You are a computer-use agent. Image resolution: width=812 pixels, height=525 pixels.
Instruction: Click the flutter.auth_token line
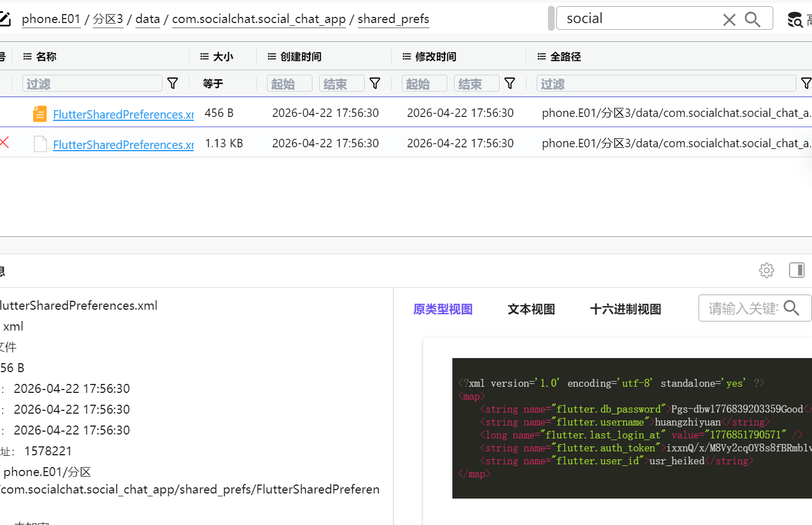pos(646,448)
